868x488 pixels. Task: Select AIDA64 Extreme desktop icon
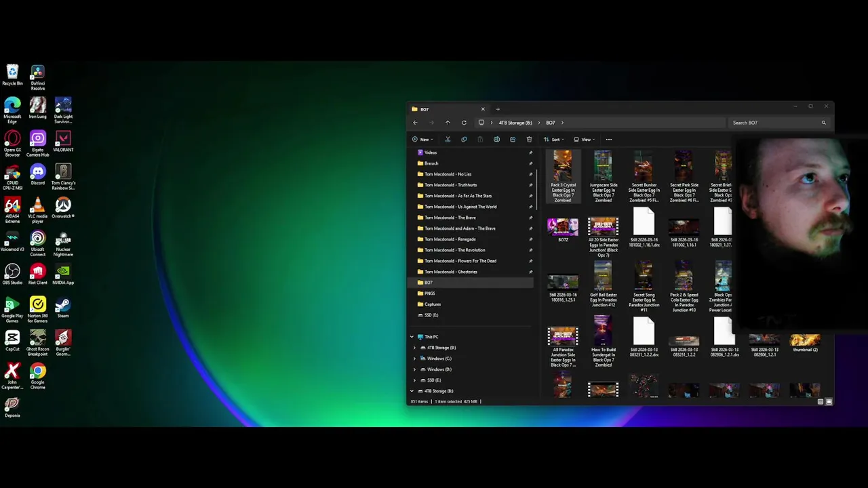(x=12, y=210)
